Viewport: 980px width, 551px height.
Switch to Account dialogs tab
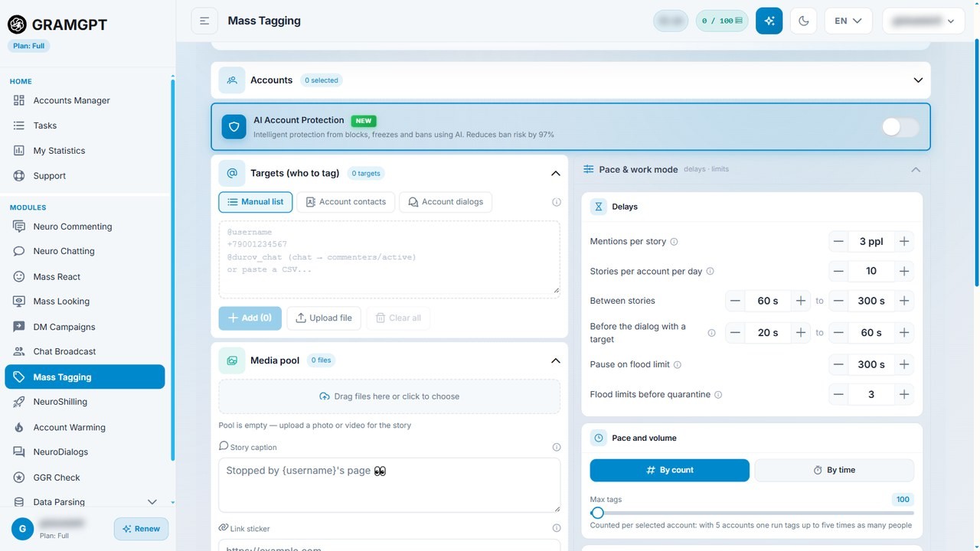(446, 202)
